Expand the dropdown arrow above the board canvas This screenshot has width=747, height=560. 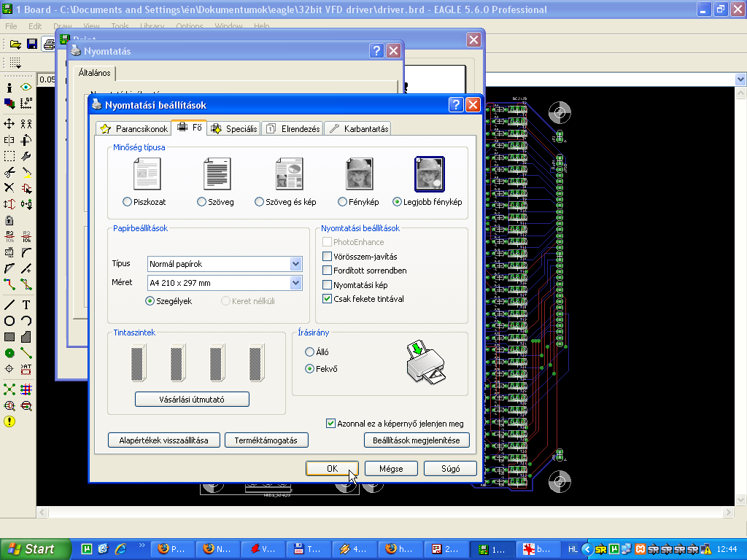(x=740, y=79)
